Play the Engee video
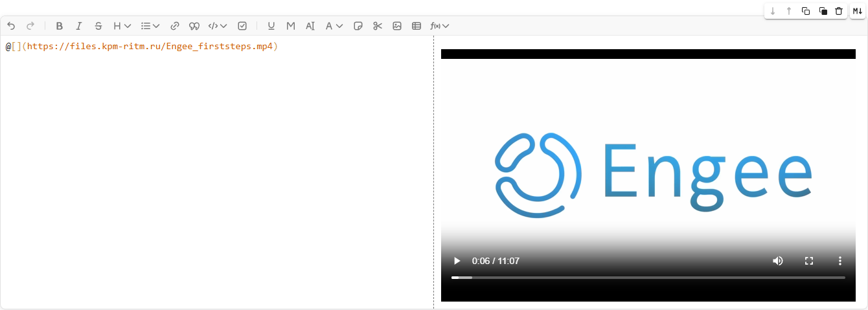 click(x=457, y=261)
